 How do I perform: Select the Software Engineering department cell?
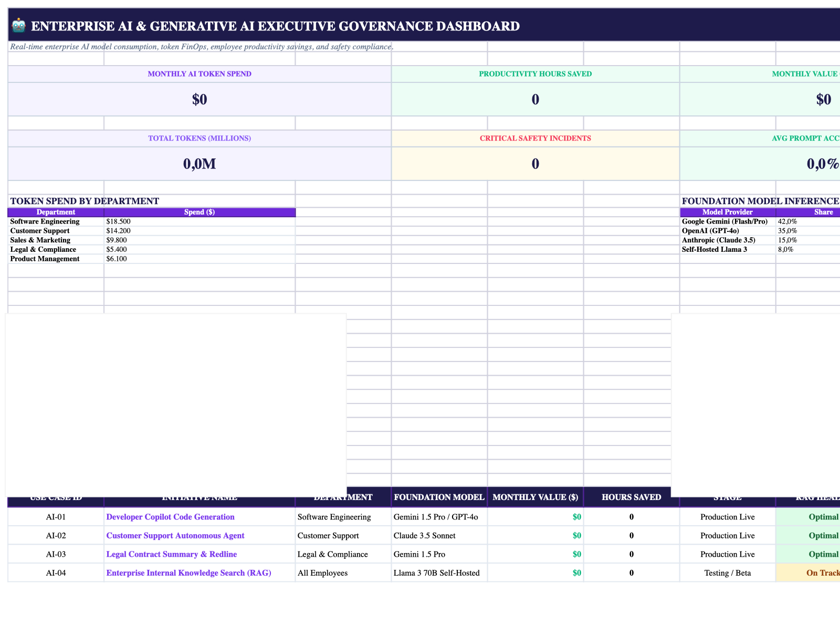click(x=56, y=221)
